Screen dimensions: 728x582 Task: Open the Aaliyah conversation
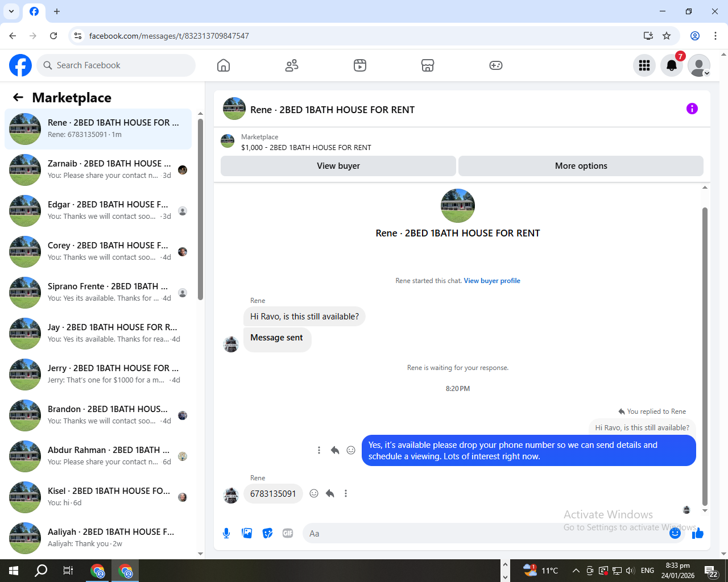click(98, 538)
